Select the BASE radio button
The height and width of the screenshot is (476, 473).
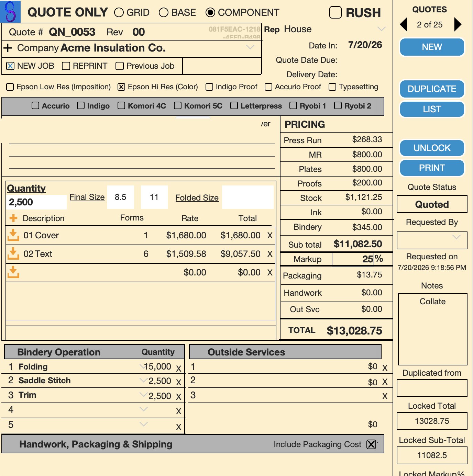tap(164, 13)
